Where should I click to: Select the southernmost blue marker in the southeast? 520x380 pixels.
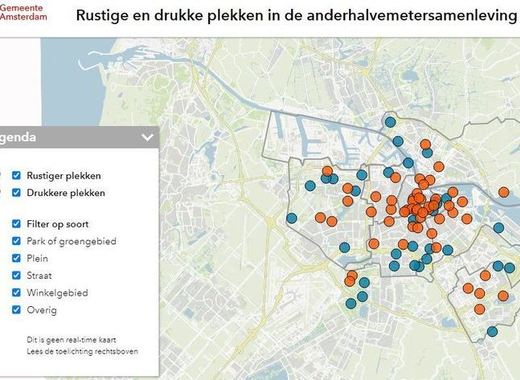(x=492, y=331)
